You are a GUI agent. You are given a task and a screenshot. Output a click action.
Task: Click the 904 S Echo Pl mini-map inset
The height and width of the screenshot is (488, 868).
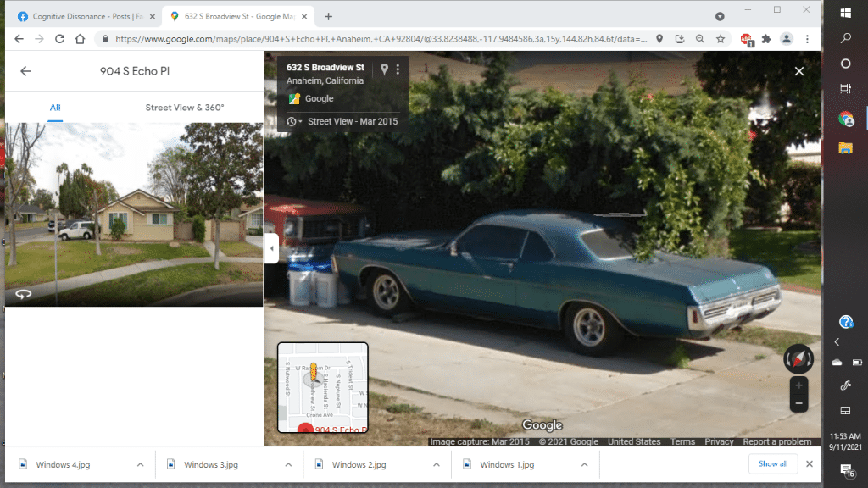tap(322, 385)
